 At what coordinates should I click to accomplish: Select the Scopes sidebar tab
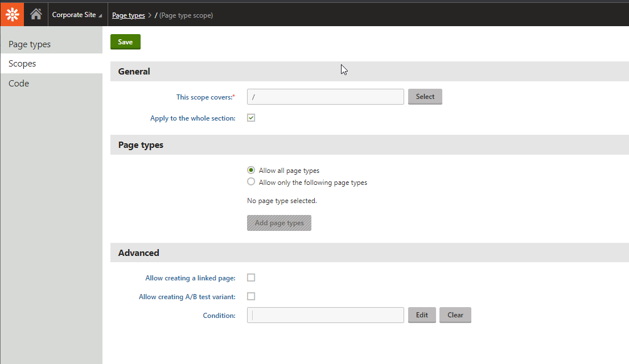point(22,64)
